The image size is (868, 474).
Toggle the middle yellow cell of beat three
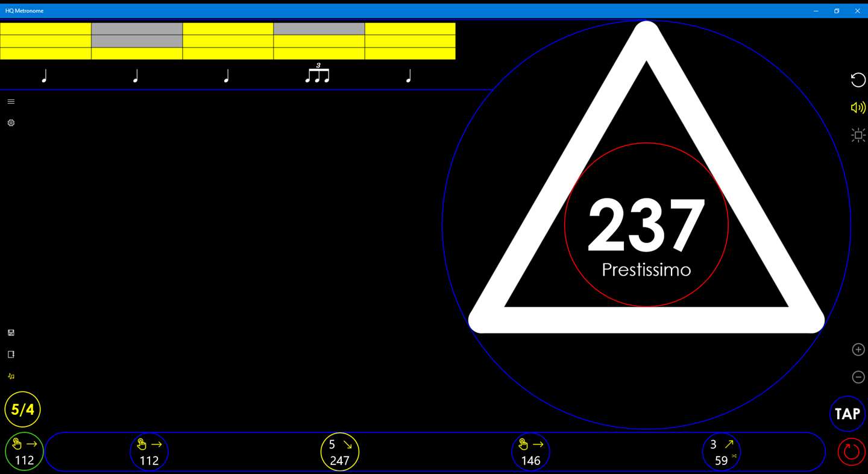(x=228, y=41)
